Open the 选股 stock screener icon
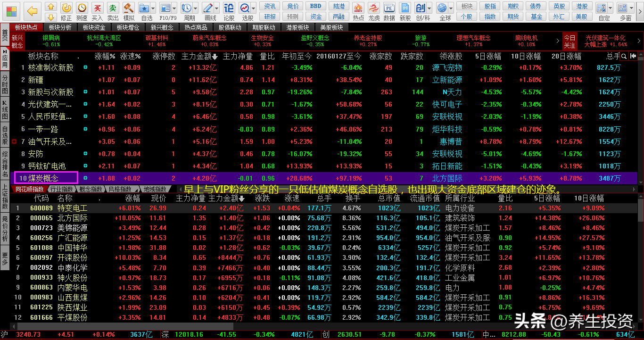Viewport: 644px width, 340px height. 246,8
